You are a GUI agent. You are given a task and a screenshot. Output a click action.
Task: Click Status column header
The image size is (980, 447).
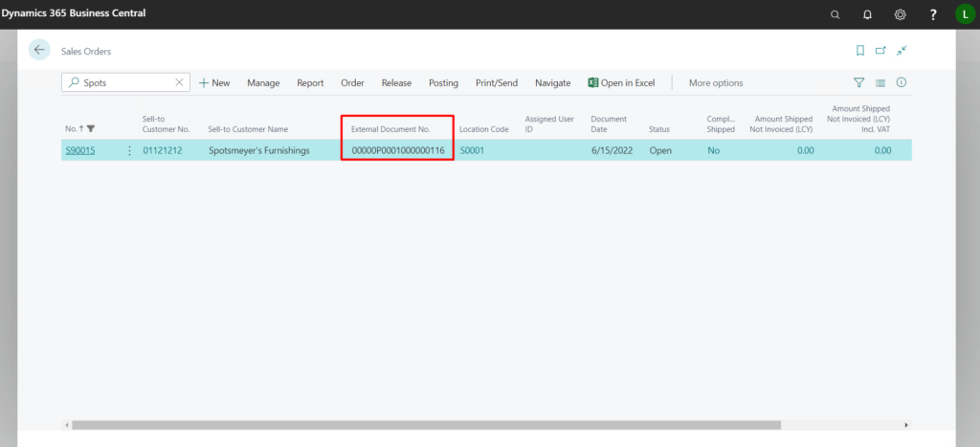(659, 129)
